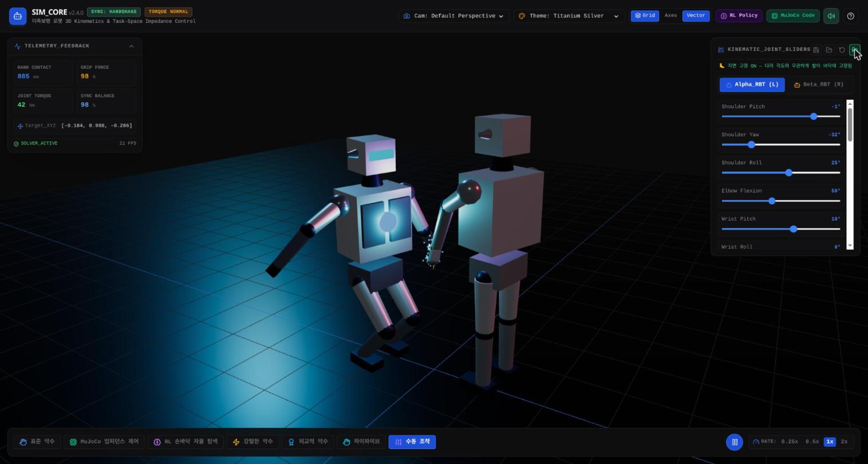Viewport: 868px width, 464px height.
Task: Click the scrollbar down arrow in joint sliders
Action: [x=850, y=246]
